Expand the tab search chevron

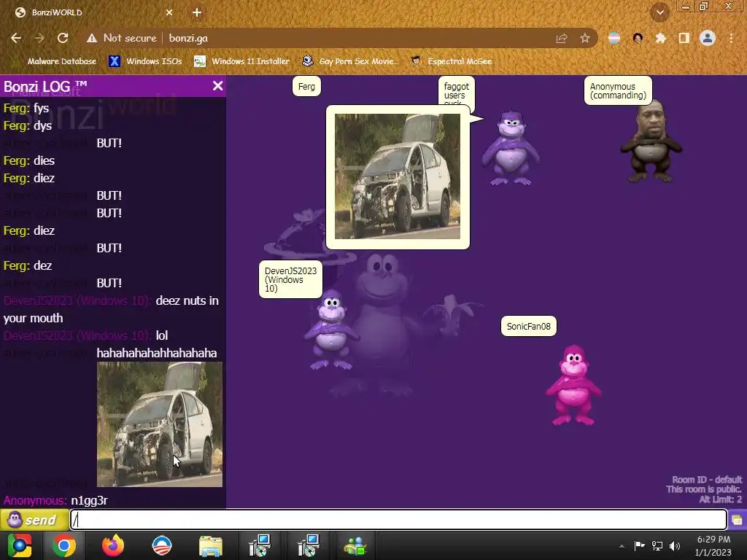660,12
